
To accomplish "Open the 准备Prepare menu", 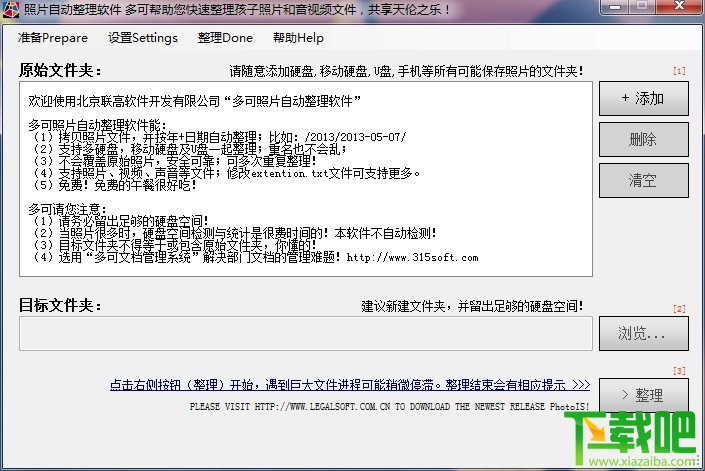I will [x=53, y=38].
